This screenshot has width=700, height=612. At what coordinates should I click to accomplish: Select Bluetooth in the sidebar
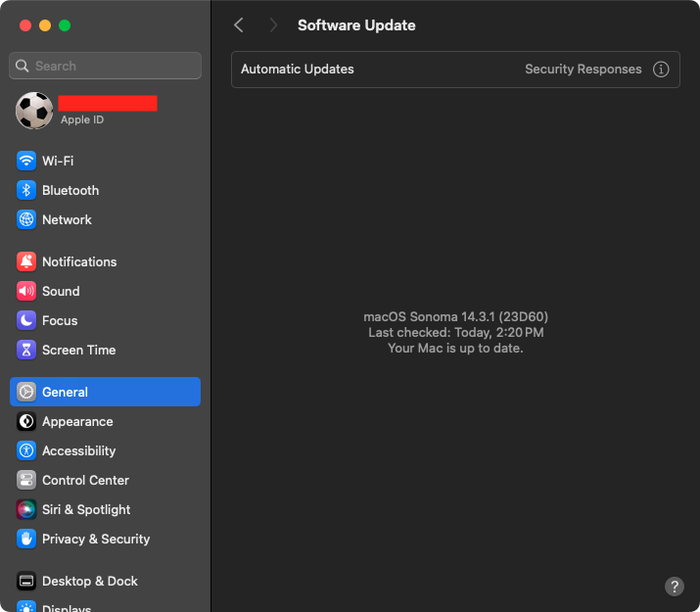(105, 190)
